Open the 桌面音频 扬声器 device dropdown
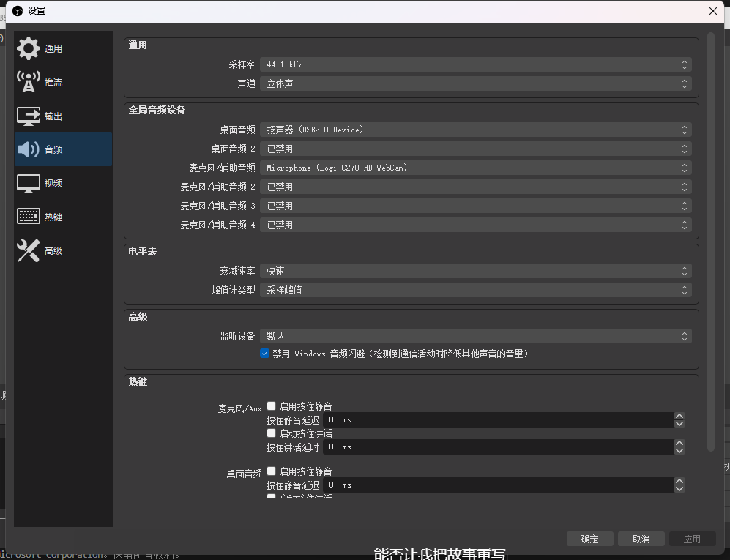 tap(474, 130)
